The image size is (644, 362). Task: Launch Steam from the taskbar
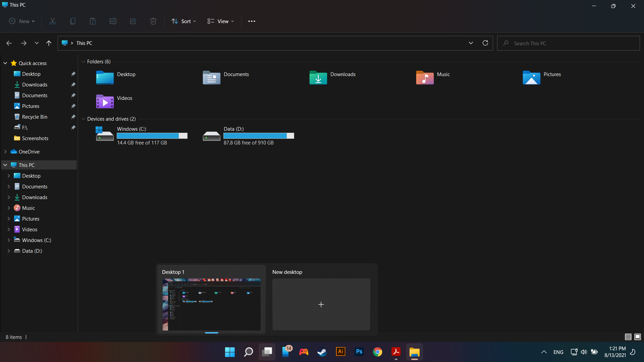tap(321, 352)
